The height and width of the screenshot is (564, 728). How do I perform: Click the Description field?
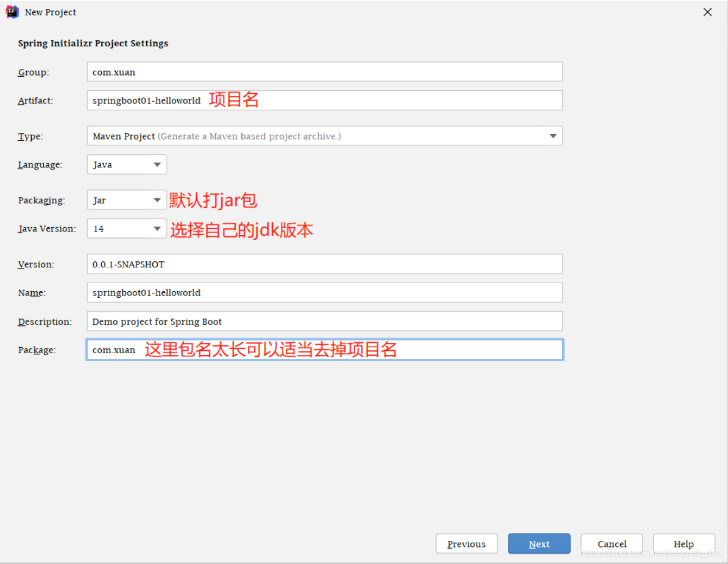(325, 321)
